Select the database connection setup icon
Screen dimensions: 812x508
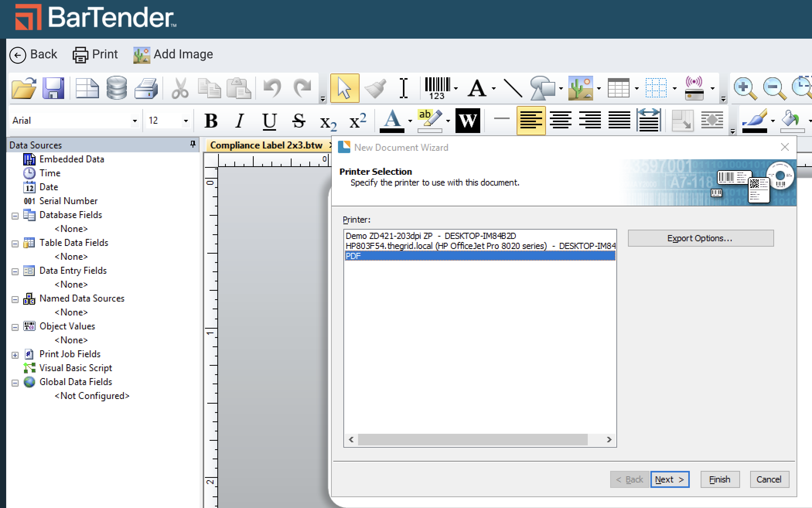[x=116, y=88]
